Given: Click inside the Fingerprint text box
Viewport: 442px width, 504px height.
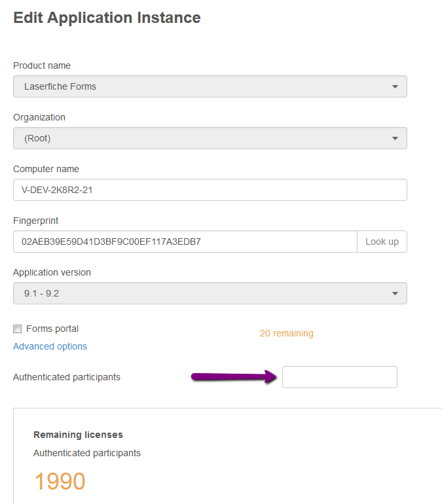Looking at the screenshot, I should tap(185, 242).
